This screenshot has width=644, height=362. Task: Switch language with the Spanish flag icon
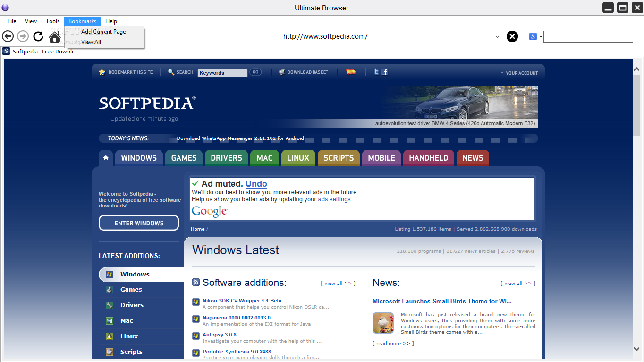pos(351,72)
